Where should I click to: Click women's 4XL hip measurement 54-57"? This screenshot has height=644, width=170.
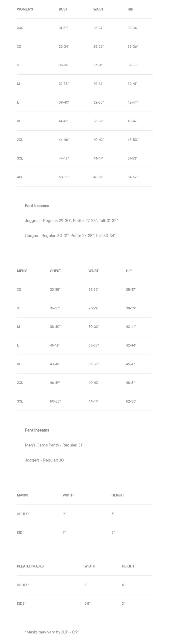tap(133, 177)
